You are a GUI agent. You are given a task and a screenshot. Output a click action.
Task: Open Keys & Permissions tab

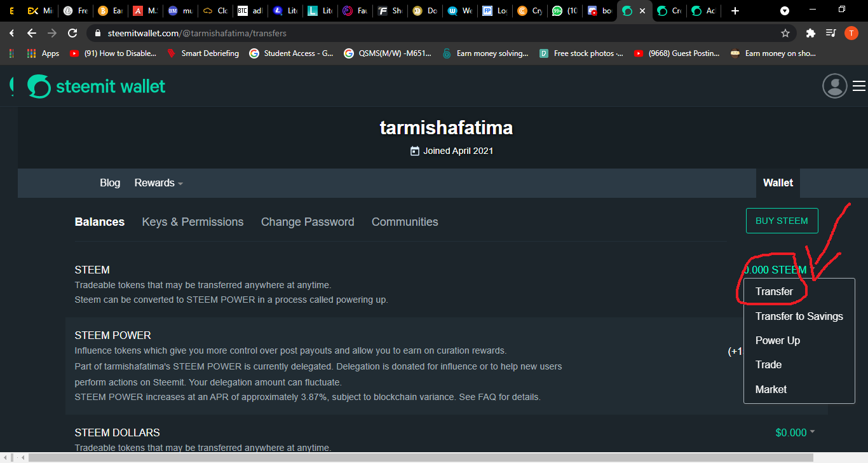pos(193,222)
